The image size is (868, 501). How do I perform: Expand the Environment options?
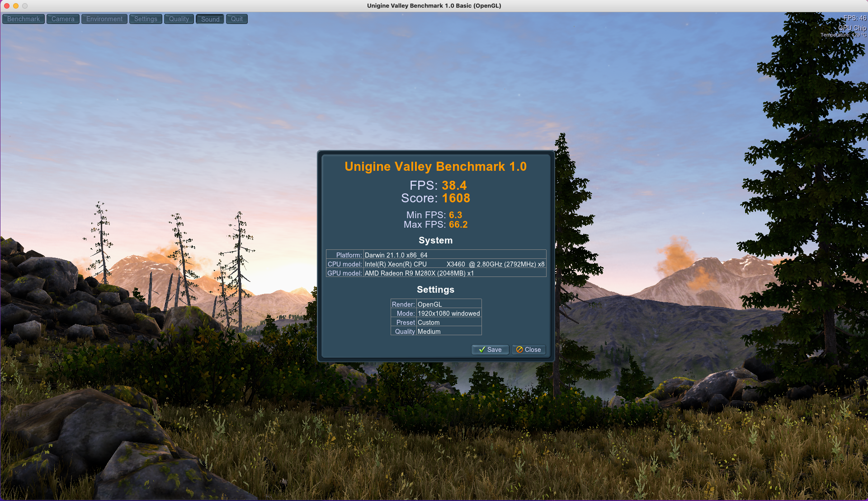(x=104, y=19)
